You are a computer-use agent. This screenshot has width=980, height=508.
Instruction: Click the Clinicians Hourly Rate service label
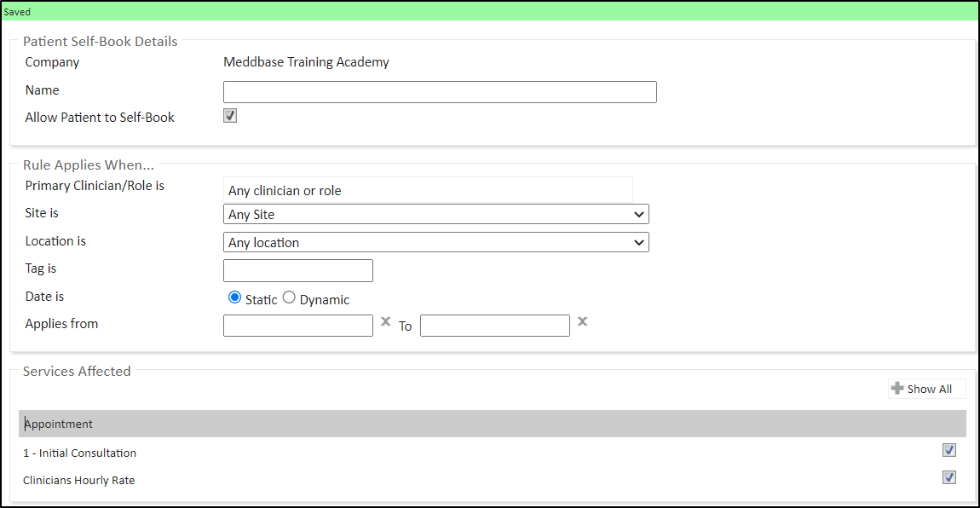79,480
